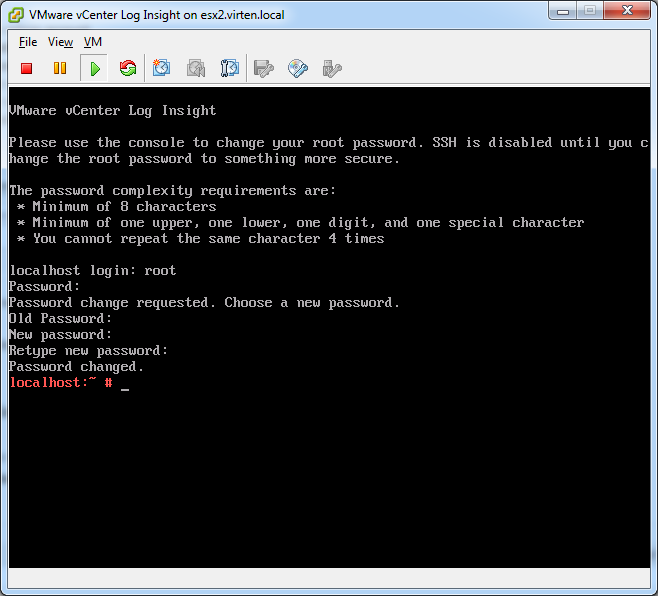Screen dimensions: 658x596
Task: Minimize the Log Insight console window
Action: pyautogui.click(x=563, y=11)
